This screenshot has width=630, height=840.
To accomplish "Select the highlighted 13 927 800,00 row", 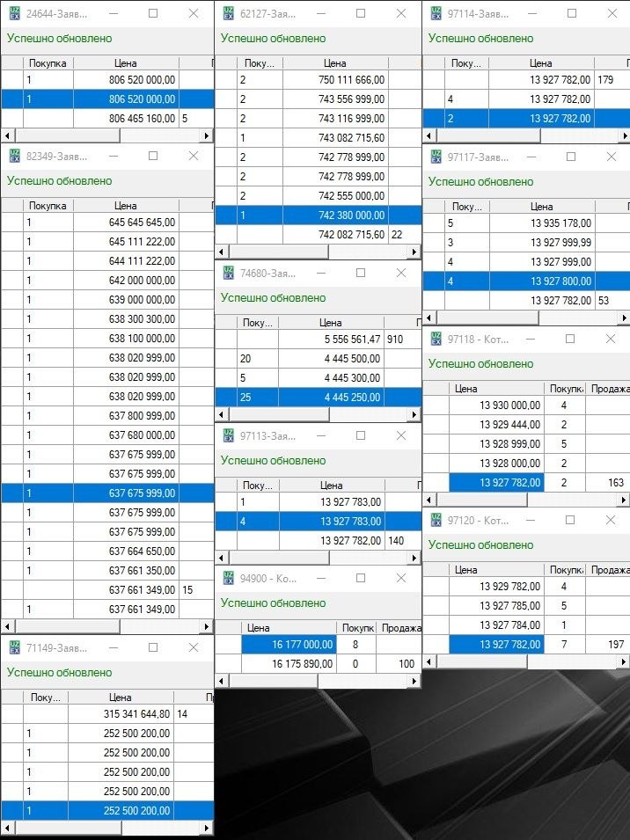I will [x=526, y=281].
